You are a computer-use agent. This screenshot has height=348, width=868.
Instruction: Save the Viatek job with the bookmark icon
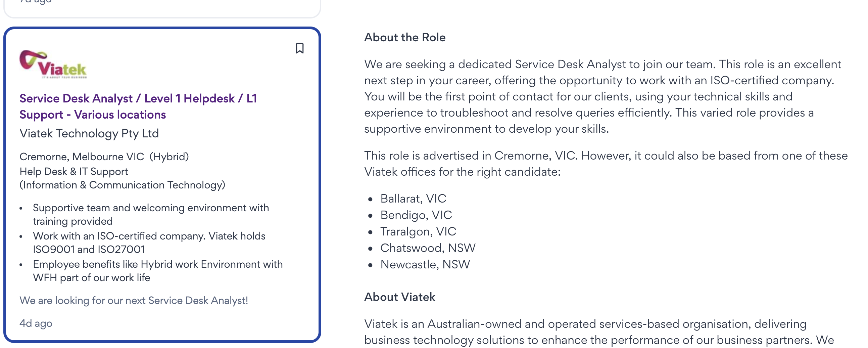tap(299, 48)
